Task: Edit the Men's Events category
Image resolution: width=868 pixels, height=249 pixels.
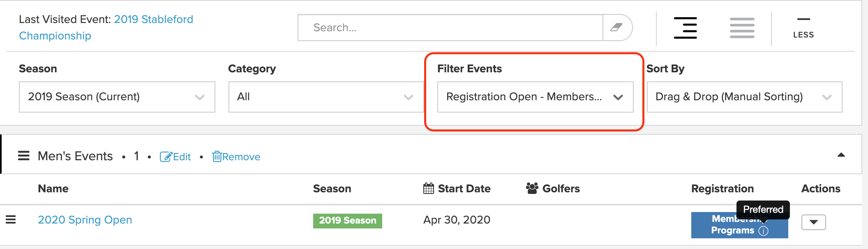Action: click(x=175, y=157)
